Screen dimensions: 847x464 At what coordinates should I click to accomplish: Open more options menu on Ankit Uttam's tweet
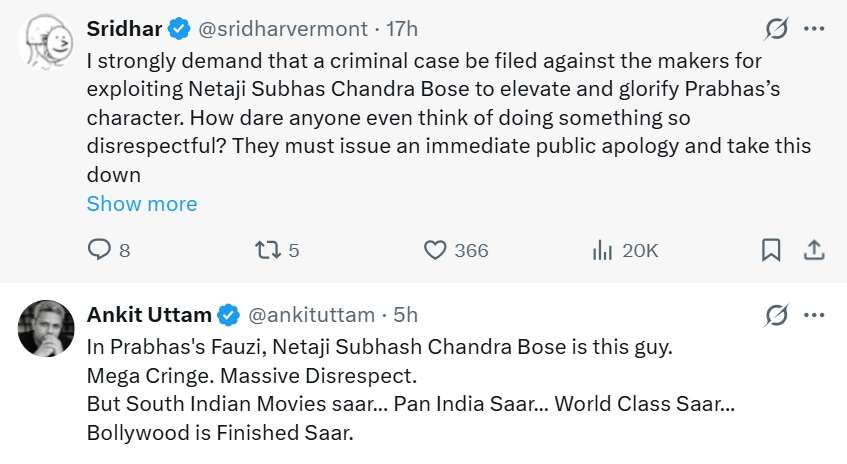(x=814, y=315)
